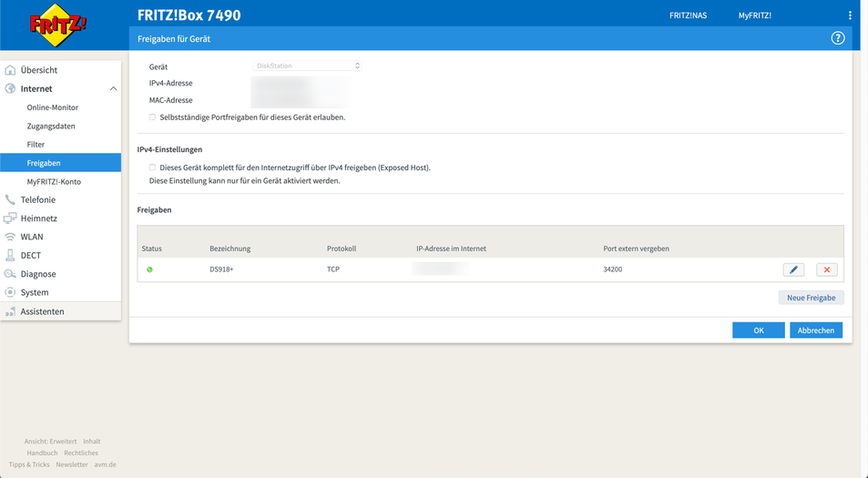Click Port extern vergeben column header
This screenshot has width=868, height=478.
636,249
